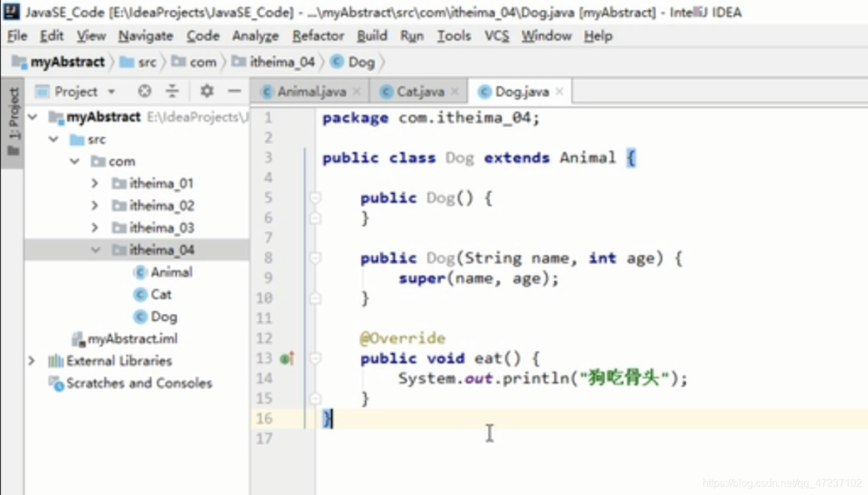Click the Dog class icon in tree
The width and height of the screenshot is (868, 495).
click(x=140, y=317)
